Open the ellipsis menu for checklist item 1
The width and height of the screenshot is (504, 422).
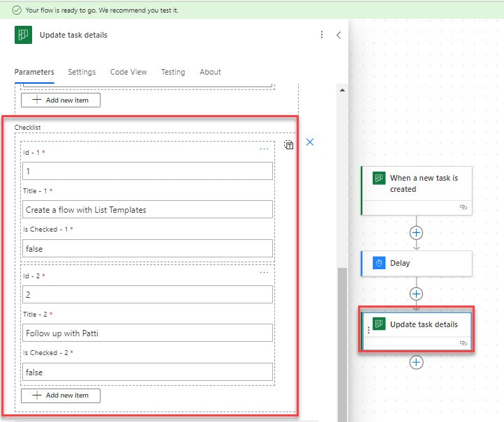[264, 149]
